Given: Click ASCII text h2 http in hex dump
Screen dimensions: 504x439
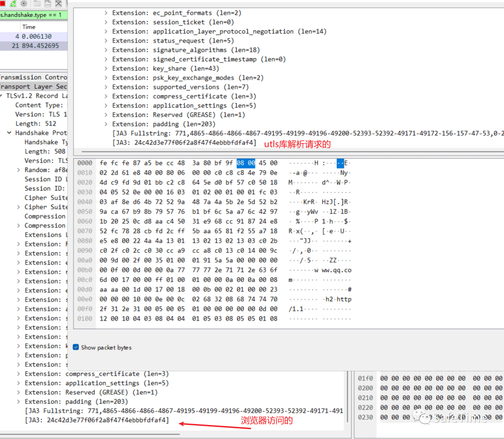Looking at the screenshot, I should [x=338, y=299].
